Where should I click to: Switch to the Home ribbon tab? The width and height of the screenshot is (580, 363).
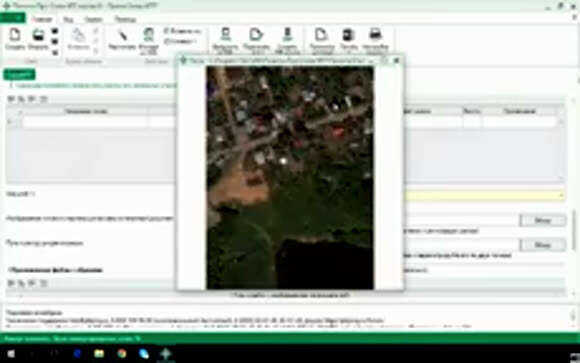42,19
